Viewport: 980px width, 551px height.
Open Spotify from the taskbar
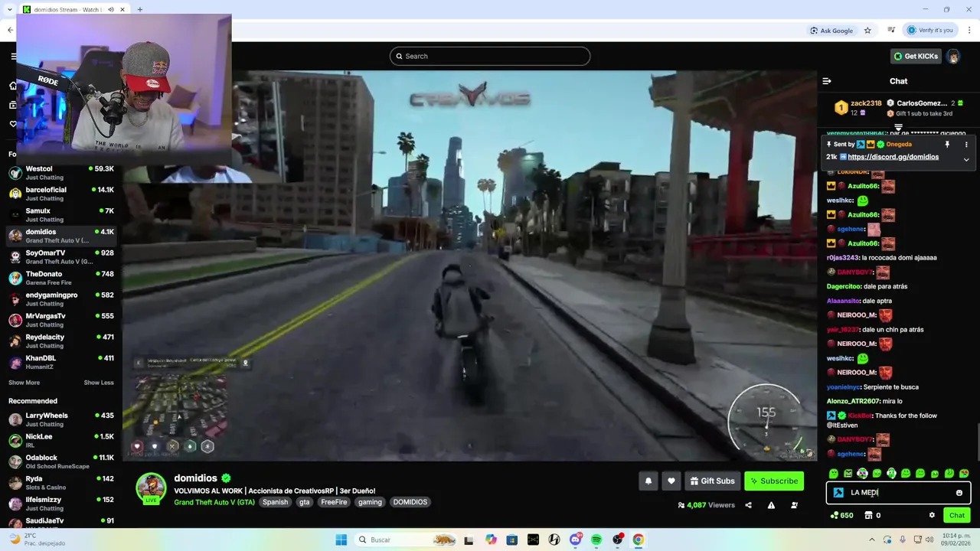pyautogui.click(x=596, y=540)
